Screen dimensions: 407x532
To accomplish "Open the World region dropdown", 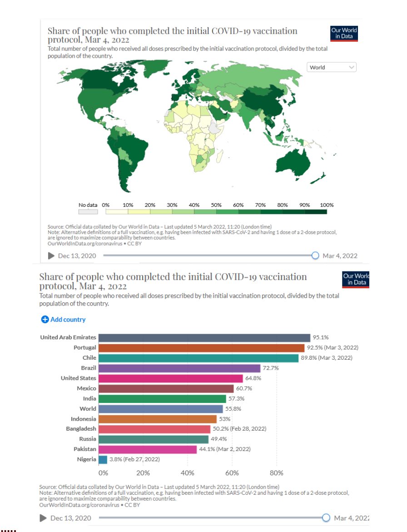I will coord(332,67).
